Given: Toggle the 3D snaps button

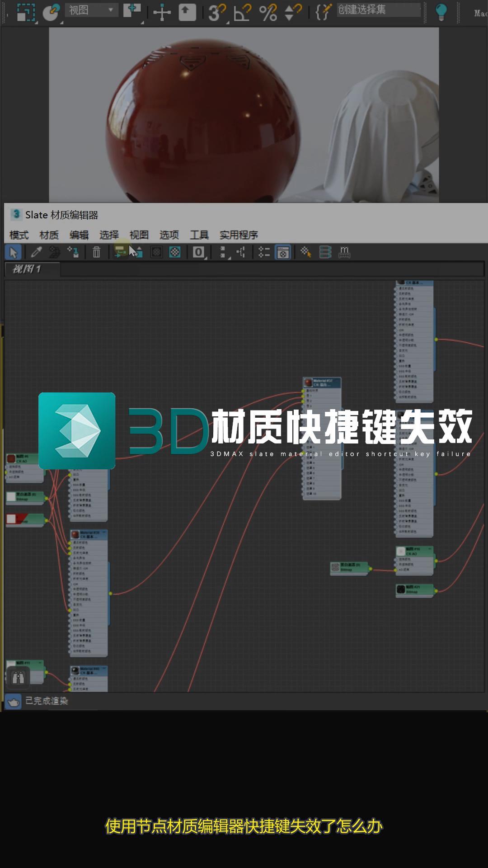Looking at the screenshot, I should 216,12.
